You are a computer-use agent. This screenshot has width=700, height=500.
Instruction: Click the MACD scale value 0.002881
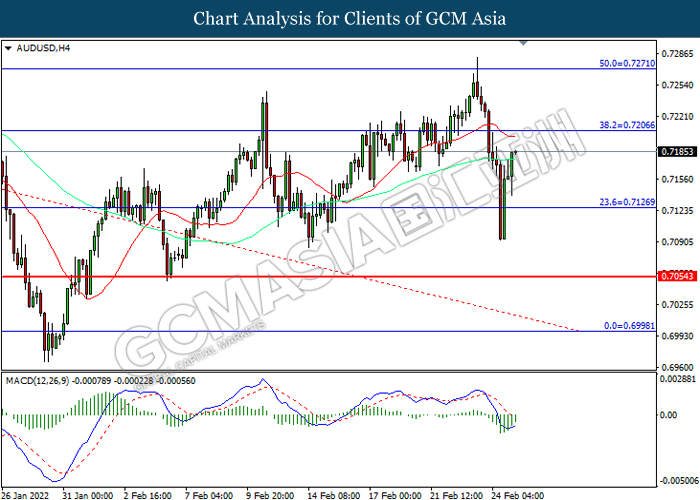(x=678, y=379)
